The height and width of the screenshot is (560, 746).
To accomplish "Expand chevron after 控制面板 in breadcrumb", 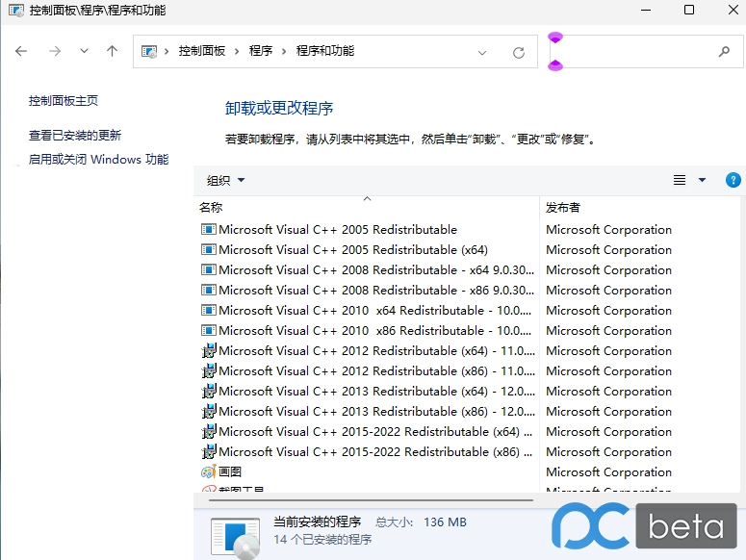I will (237, 51).
